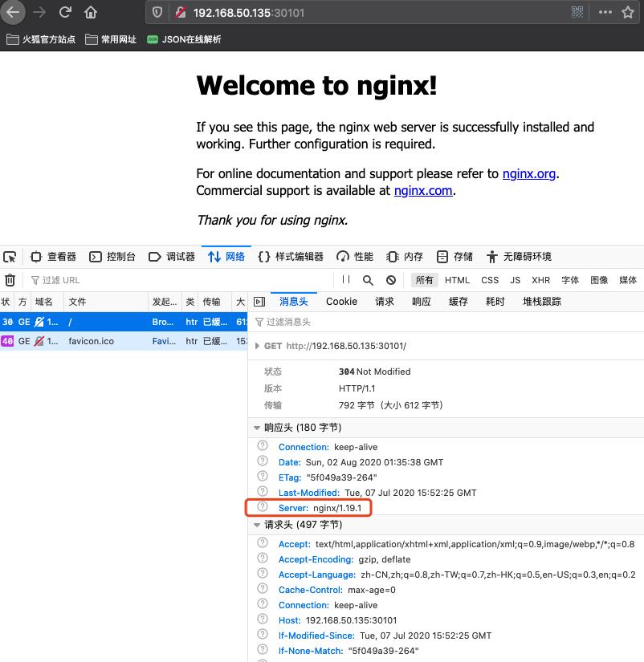This screenshot has height=662, width=644.
Task: Open the nginx.org link
Action: pyautogui.click(x=528, y=173)
